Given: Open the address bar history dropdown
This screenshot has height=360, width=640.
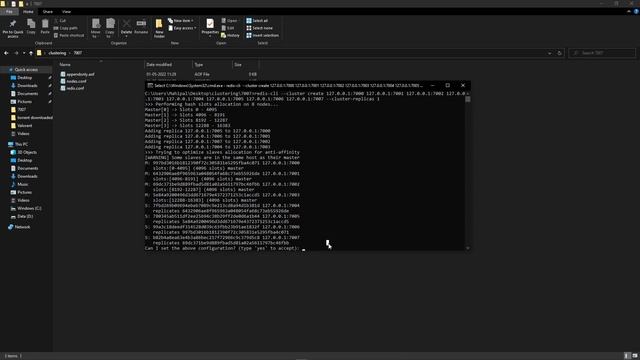Looking at the screenshot, I should pos(549,53).
